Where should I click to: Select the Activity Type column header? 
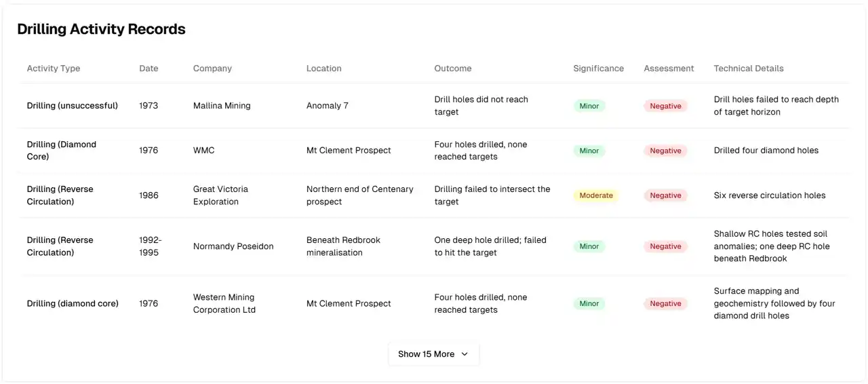(54, 69)
